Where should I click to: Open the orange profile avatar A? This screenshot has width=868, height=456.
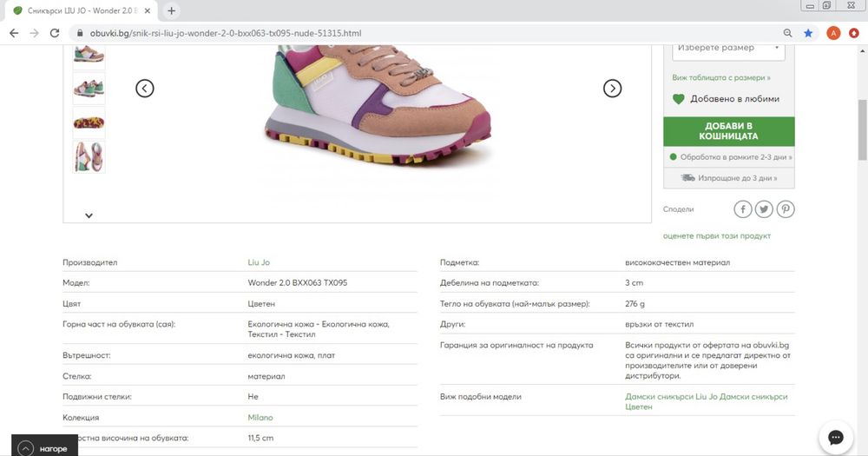tap(833, 33)
